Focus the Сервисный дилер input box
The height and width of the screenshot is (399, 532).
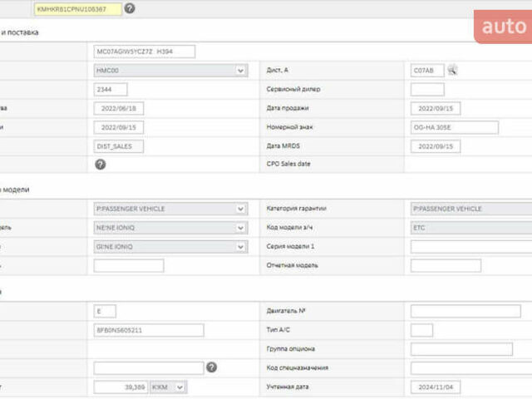pyautogui.click(x=427, y=89)
